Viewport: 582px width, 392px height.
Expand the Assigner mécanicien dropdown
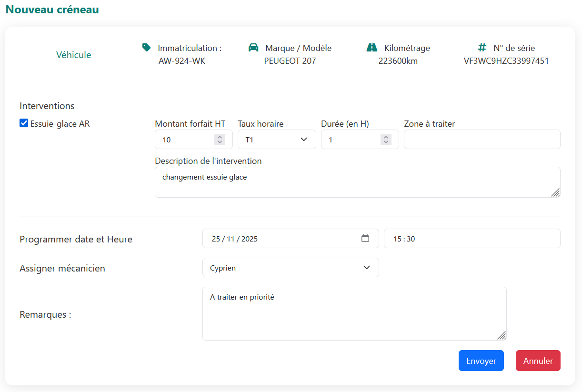[x=291, y=268]
